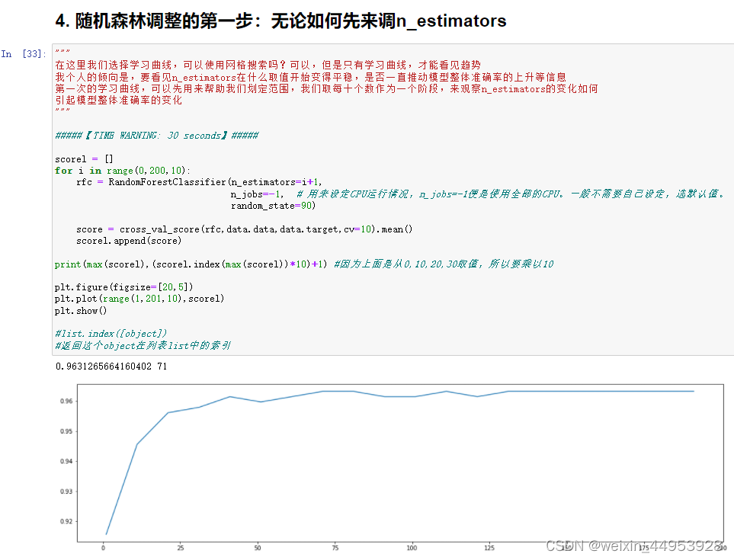Viewport: 734px width, 560px height.
Task: Click the output '0.9631265664160402 71'
Action: pyautogui.click(x=111, y=366)
